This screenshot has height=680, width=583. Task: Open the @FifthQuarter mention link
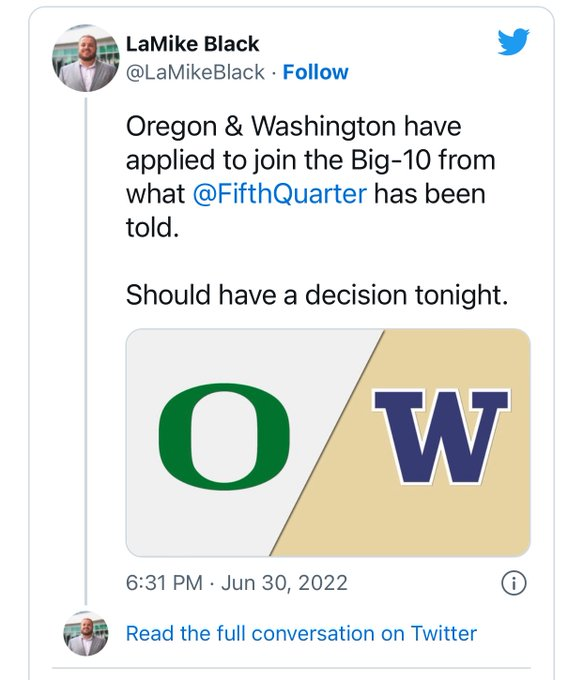coord(280,194)
